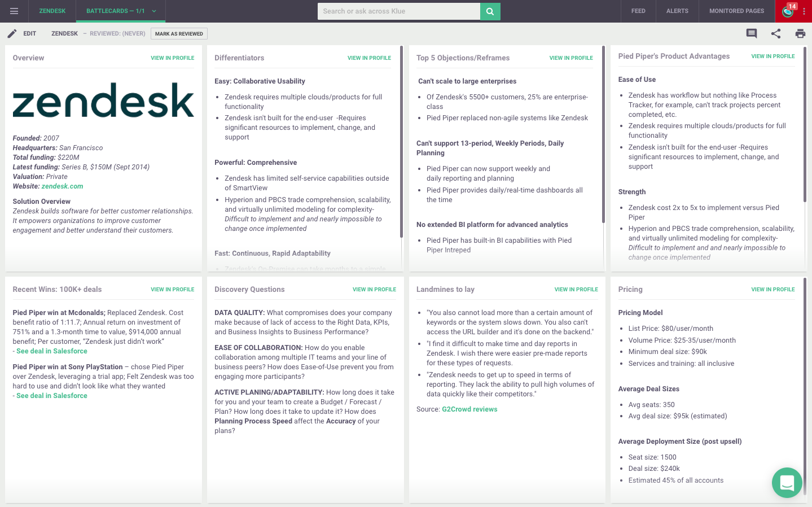Click the 'Pricing Model' heading

640,313
